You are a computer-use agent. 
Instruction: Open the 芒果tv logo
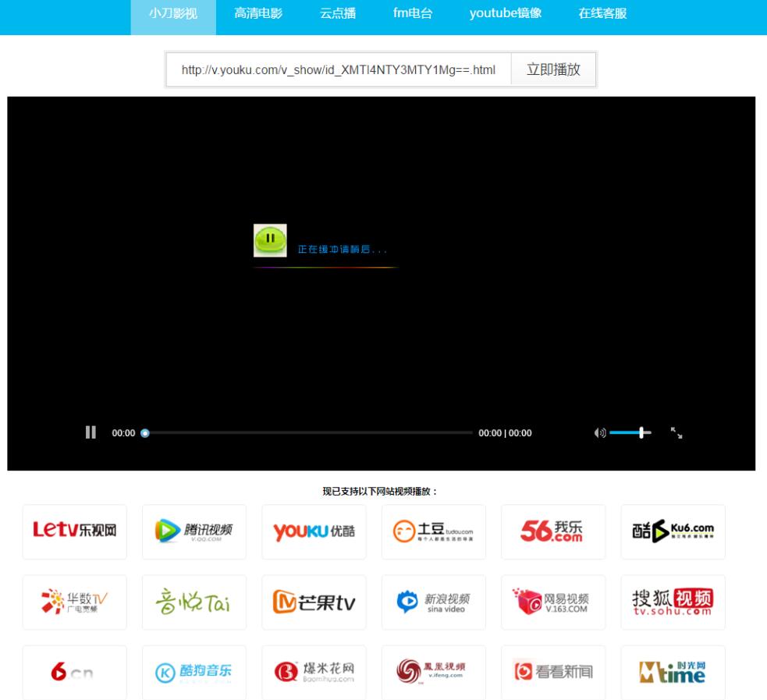(x=314, y=602)
